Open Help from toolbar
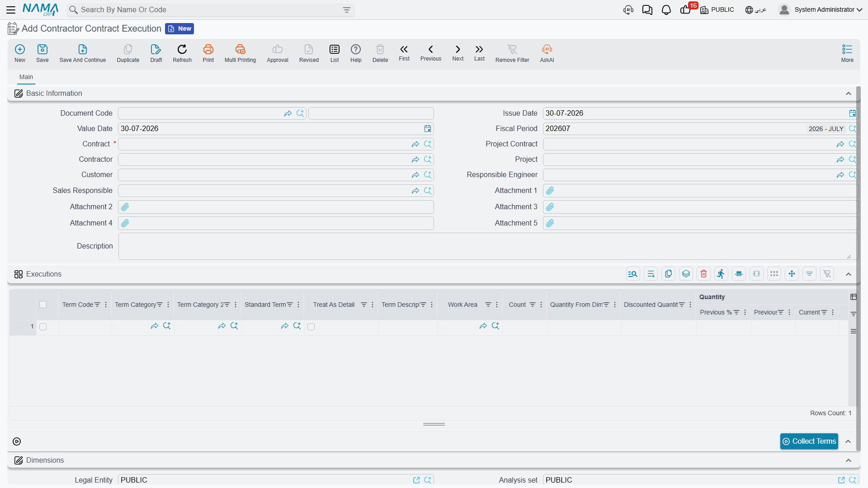Image resolution: width=868 pixels, height=488 pixels. coord(356,53)
